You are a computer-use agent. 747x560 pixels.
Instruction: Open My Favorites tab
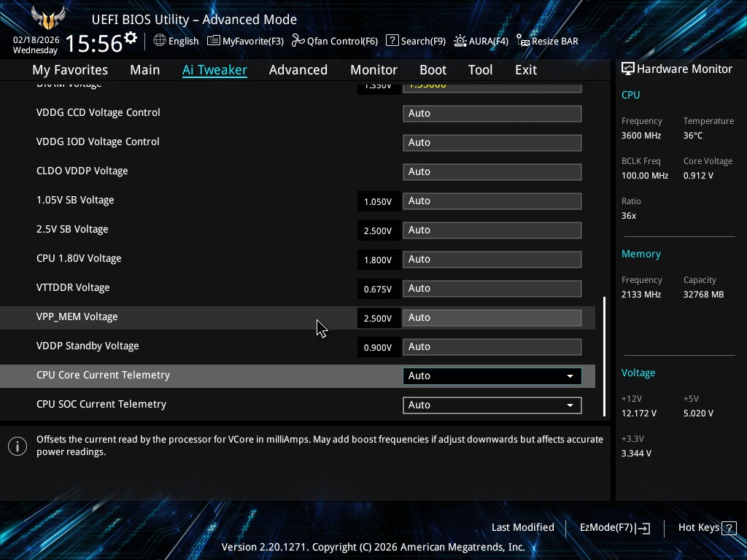(70, 70)
